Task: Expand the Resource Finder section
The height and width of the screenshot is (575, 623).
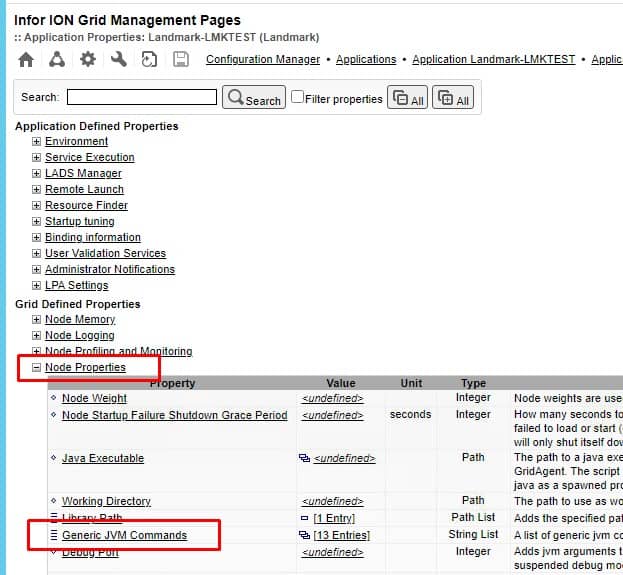Action: click(36, 205)
